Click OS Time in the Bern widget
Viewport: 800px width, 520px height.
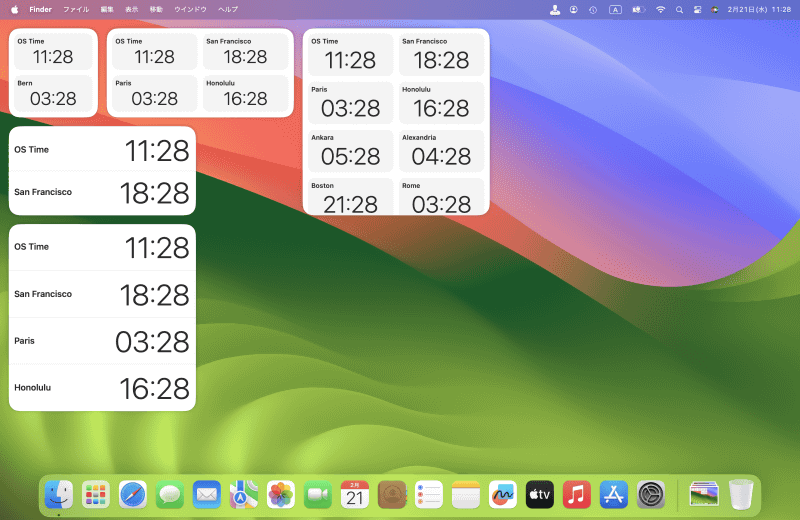[x=53, y=52]
